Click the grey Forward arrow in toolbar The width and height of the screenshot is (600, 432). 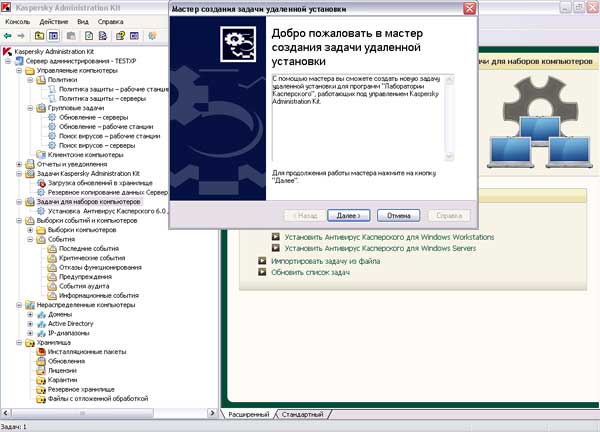pos(21,36)
